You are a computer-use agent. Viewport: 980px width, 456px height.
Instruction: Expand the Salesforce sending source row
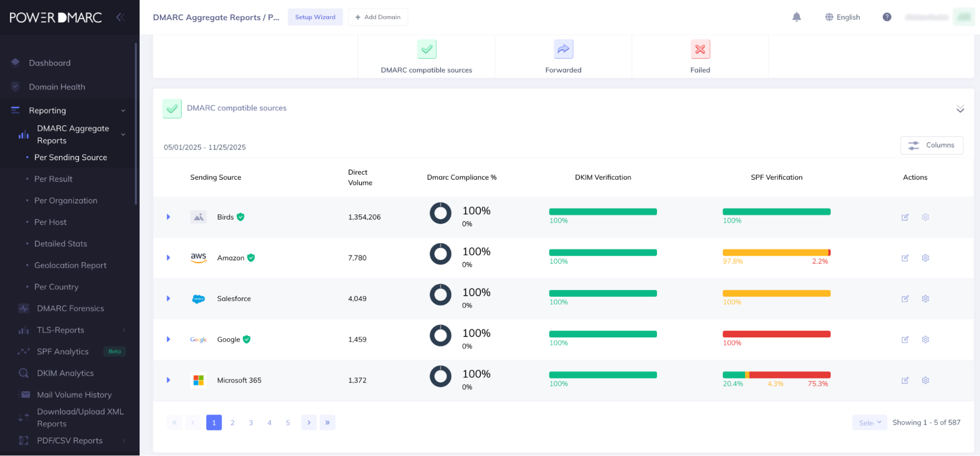click(x=168, y=299)
